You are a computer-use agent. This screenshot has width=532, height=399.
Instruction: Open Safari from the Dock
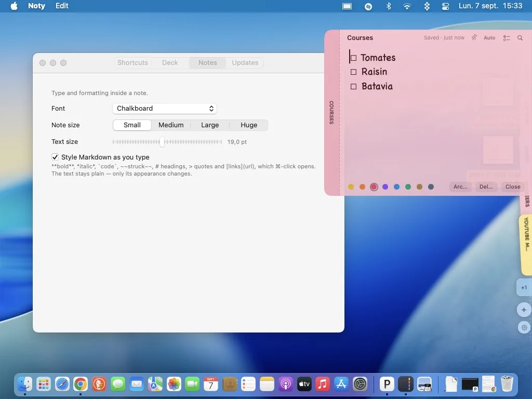[x=62, y=384]
